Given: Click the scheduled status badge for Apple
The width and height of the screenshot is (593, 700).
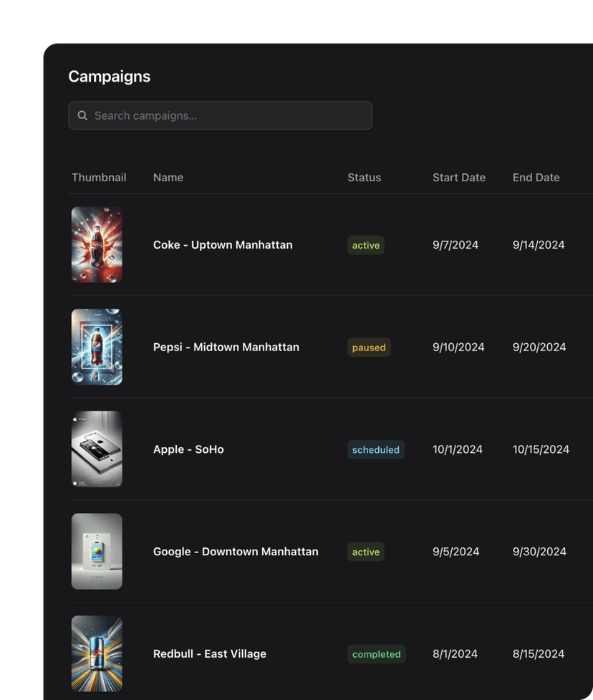Looking at the screenshot, I should (x=376, y=449).
